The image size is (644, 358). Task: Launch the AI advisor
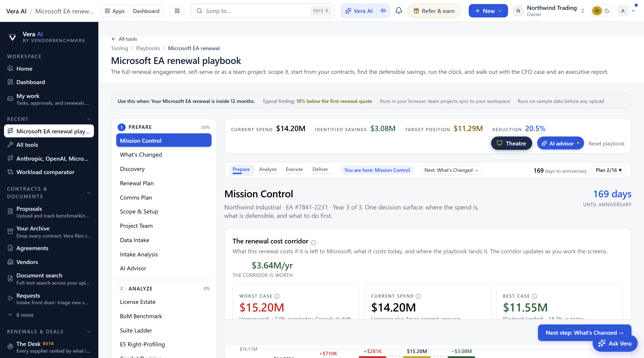coord(560,143)
